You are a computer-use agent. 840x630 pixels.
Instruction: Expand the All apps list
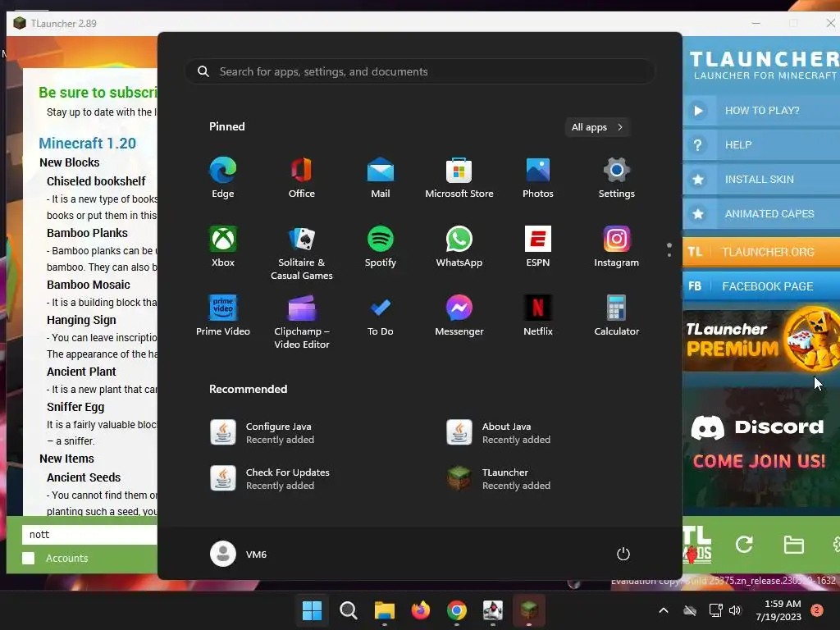click(597, 127)
